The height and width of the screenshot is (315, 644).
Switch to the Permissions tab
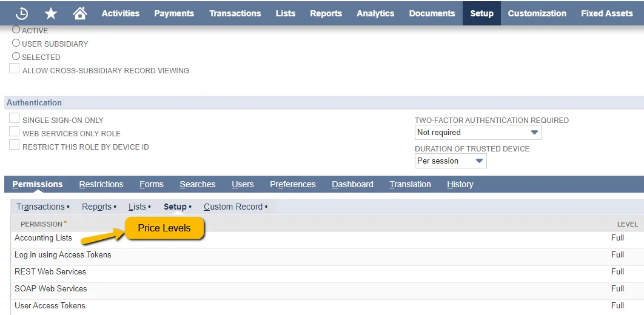click(38, 184)
